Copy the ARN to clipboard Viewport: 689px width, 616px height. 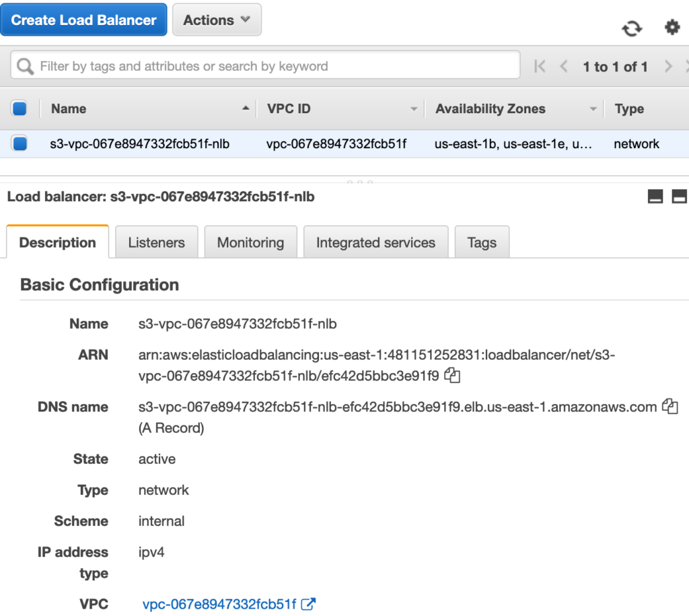[x=452, y=376]
